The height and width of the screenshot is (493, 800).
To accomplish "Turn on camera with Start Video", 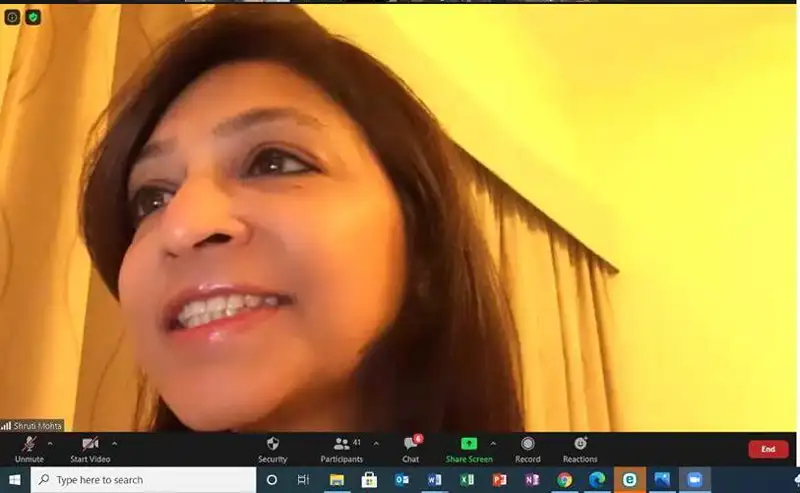I will pos(90,449).
